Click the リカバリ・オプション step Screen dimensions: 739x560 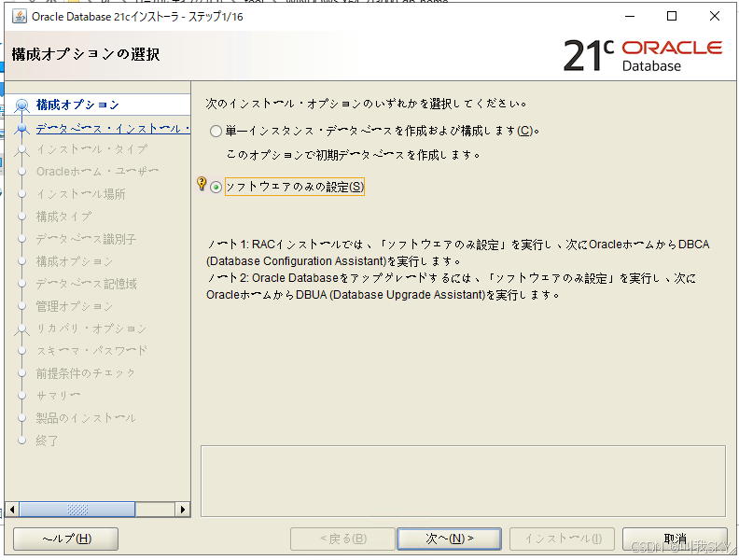(x=91, y=329)
